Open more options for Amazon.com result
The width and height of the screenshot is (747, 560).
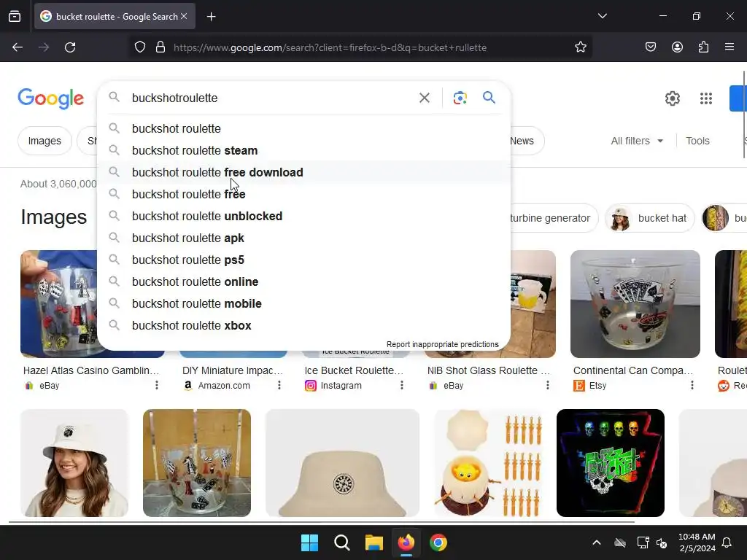pyautogui.click(x=279, y=385)
